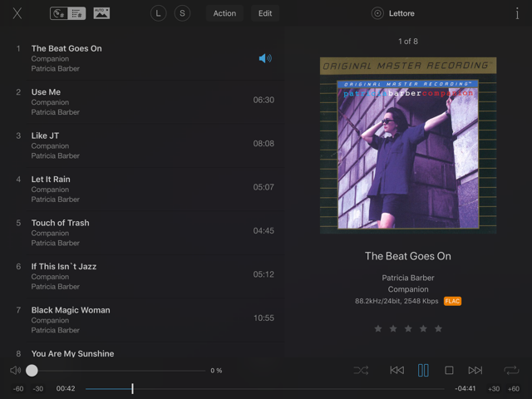This screenshot has width=532, height=399.
Task: Rate the track one star
Action: click(x=378, y=328)
